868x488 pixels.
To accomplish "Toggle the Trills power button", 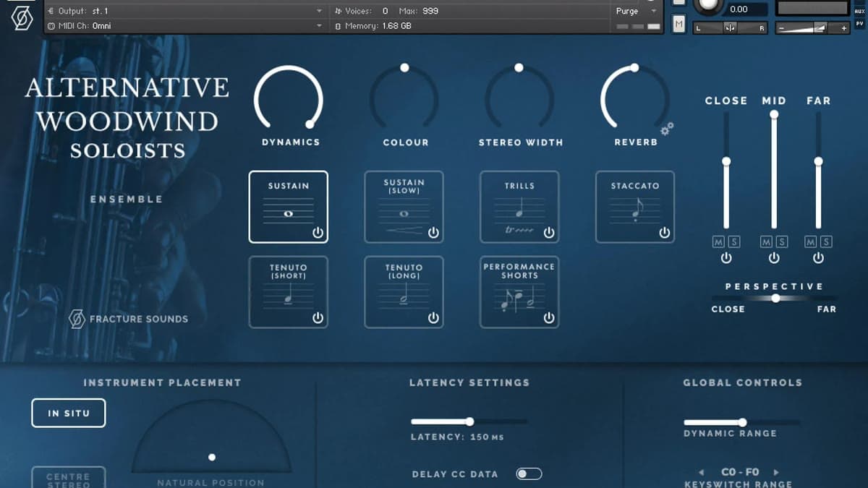I will point(549,233).
